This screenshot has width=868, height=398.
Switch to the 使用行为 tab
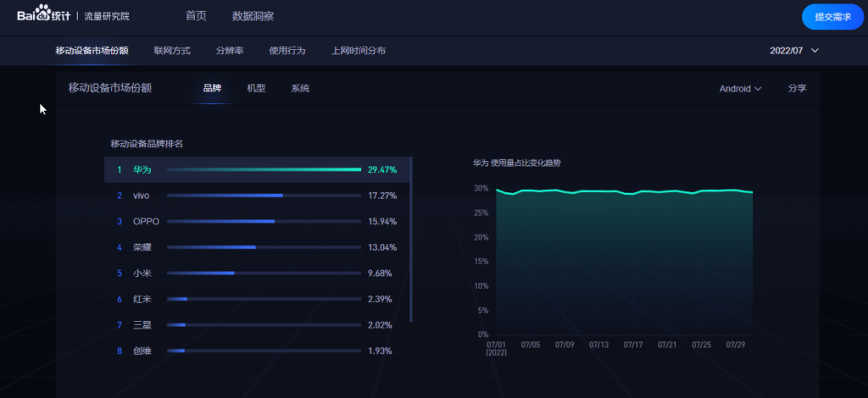[x=287, y=51]
